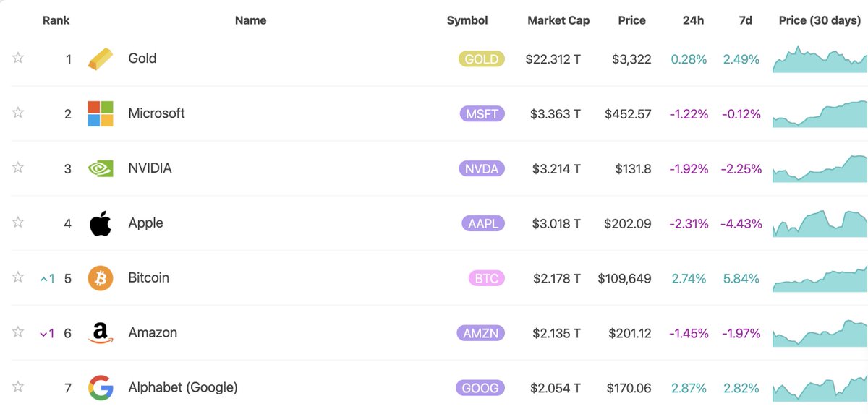Open the Apple company link
The width and height of the screenshot is (868, 414).
click(x=145, y=223)
